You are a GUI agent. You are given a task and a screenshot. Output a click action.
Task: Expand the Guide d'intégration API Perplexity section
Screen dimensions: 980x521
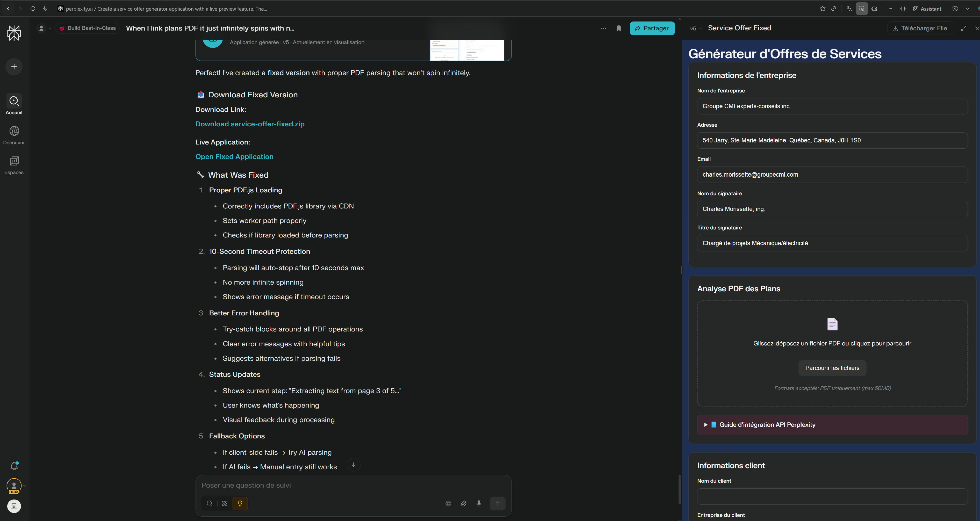click(767, 425)
